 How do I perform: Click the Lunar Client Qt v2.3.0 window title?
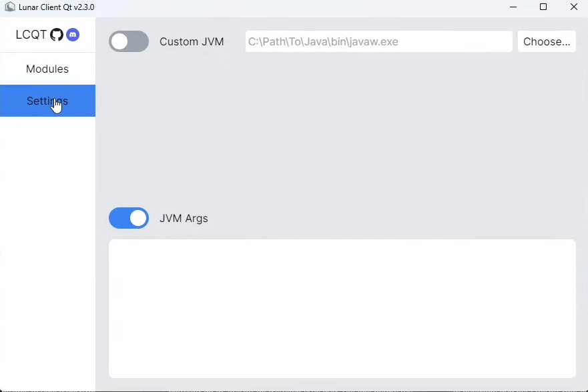[56, 7]
